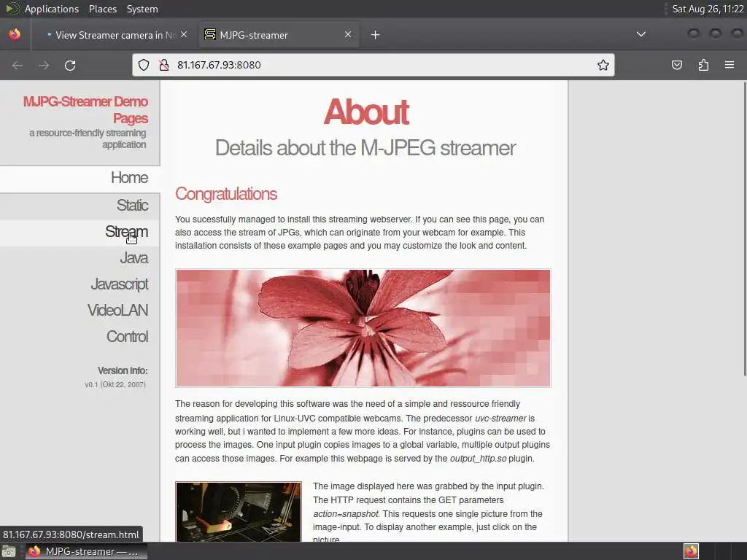This screenshot has height=560, width=747.
Task: Open the Applications menu
Action: 52,9
